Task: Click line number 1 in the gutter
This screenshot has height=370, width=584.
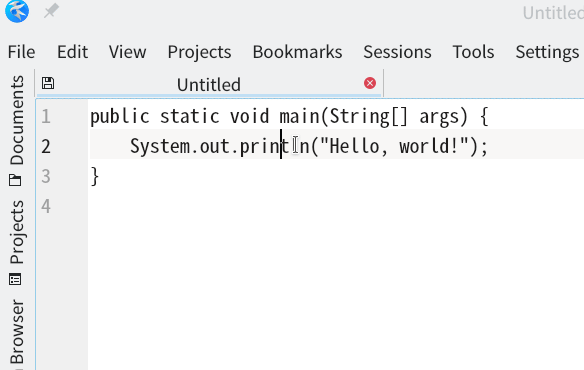Action: click(x=46, y=116)
